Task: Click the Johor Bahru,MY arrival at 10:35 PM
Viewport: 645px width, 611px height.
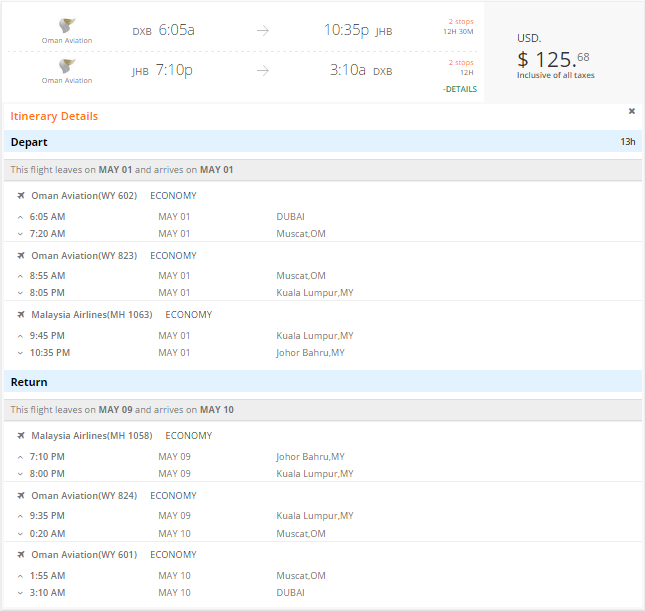Action: click(x=310, y=353)
